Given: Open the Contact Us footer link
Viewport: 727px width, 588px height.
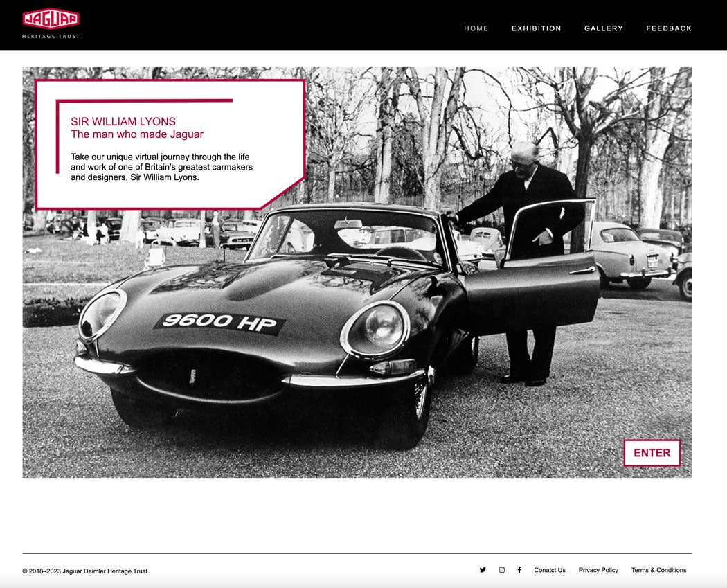Looking at the screenshot, I should 550,570.
